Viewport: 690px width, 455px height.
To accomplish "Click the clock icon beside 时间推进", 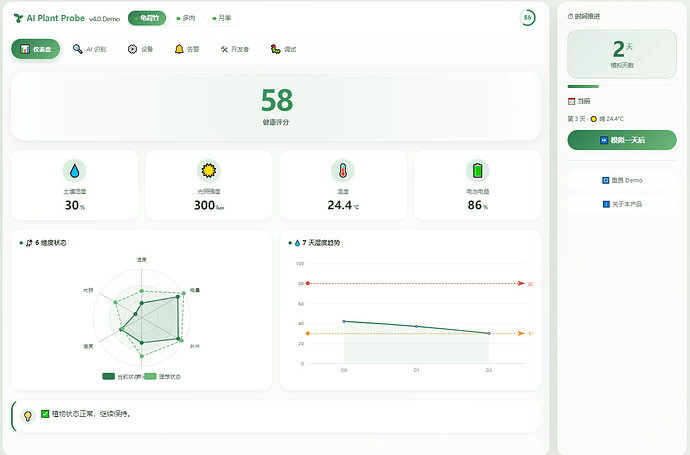I will click(570, 16).
